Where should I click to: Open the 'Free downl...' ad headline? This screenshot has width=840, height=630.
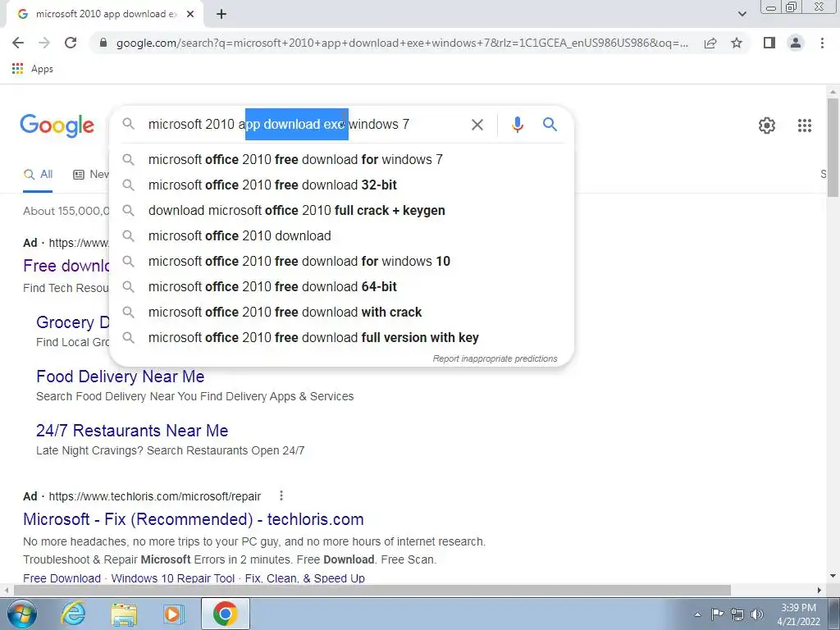66,266
